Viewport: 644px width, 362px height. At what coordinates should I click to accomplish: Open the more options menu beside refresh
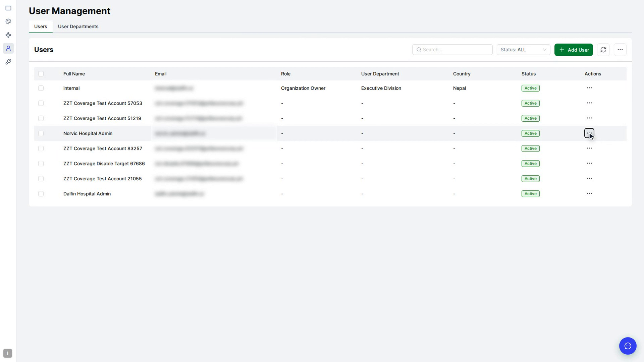coord(620,50)
